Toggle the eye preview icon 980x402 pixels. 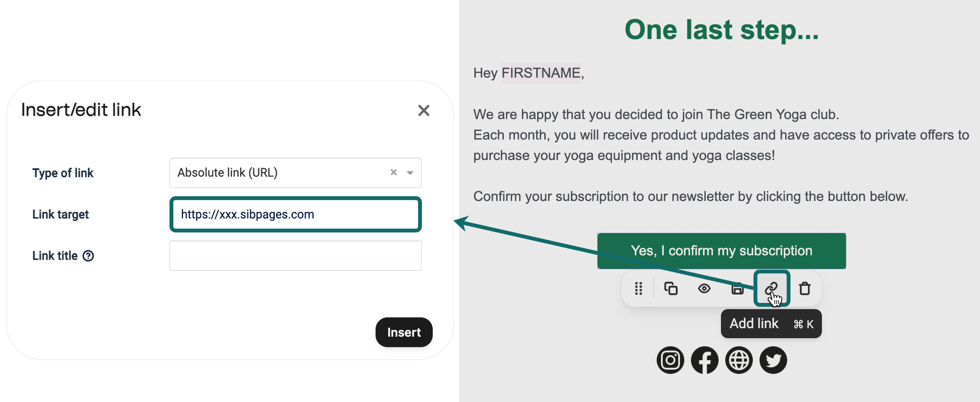[x=704, y=289]
